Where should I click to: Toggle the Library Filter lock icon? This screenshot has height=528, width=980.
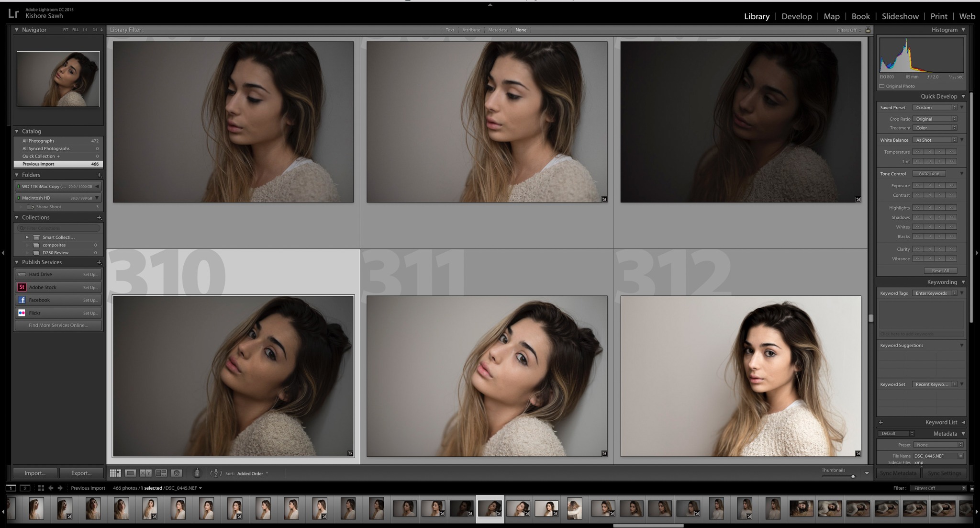(868, 30)
